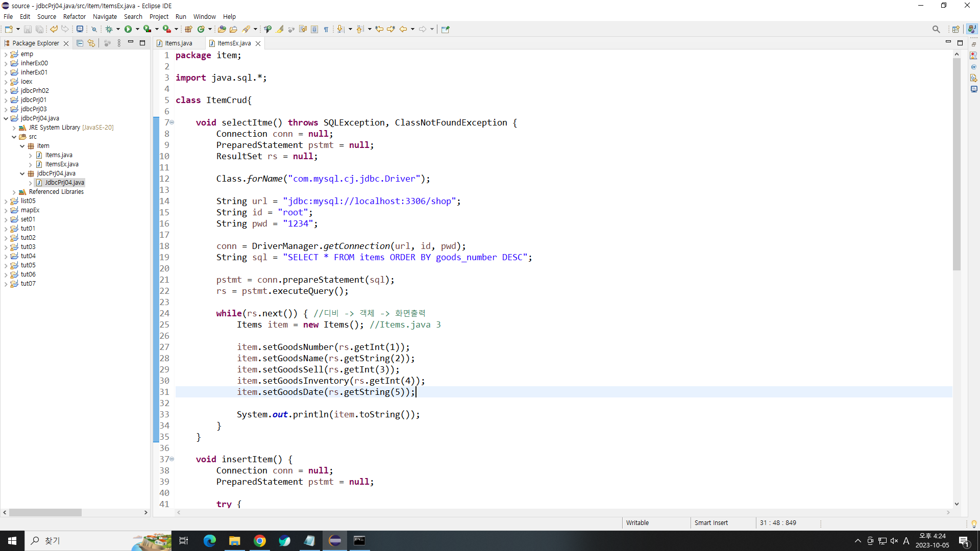Open Chrome from the Windows taskbar
This screenshot has height=551, width=980.
click(x=260, y=541)
